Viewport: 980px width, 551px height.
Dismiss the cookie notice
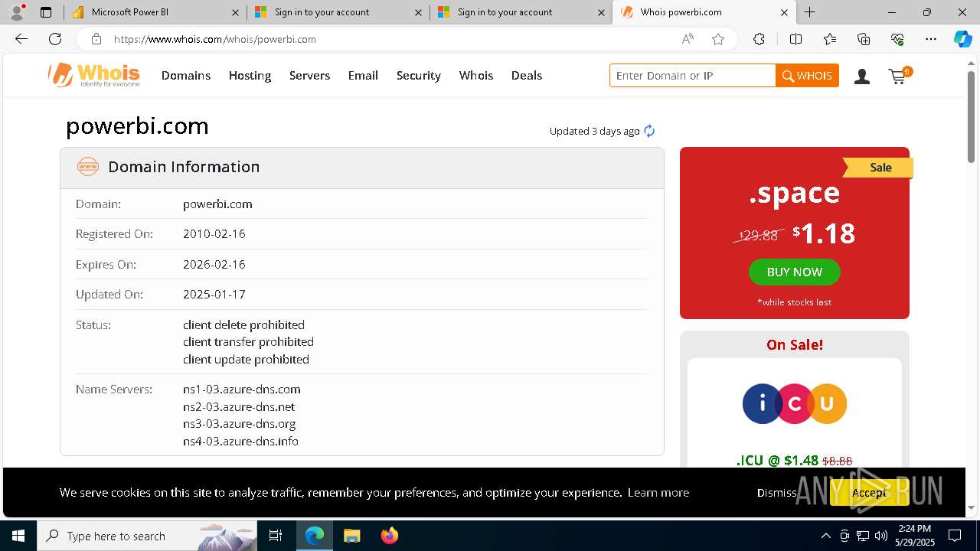(777, 493)
